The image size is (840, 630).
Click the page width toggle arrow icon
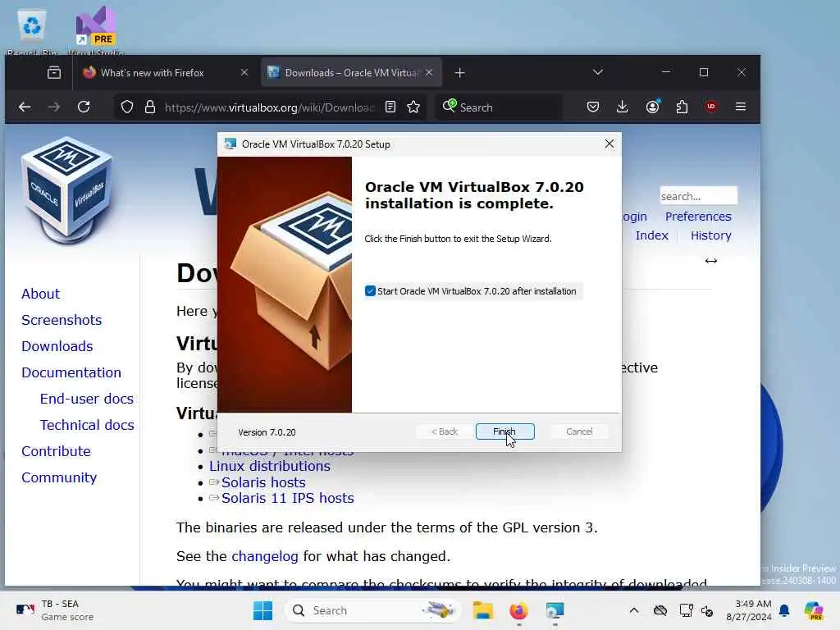coord(711,261)
